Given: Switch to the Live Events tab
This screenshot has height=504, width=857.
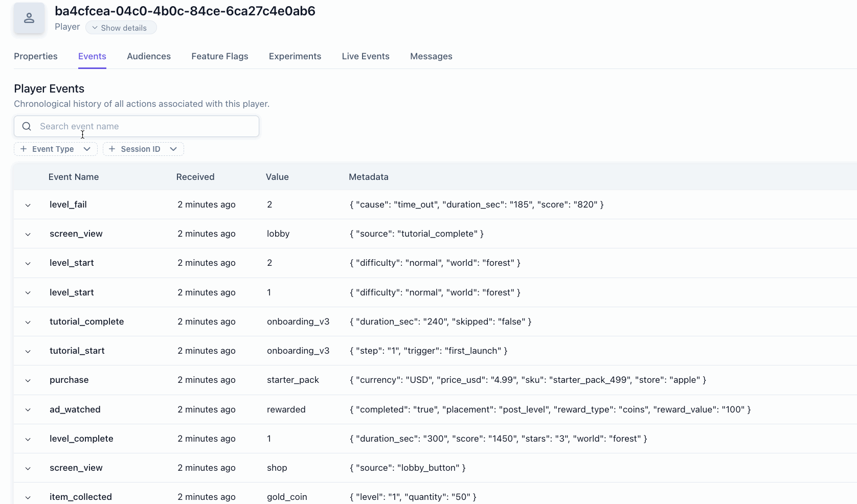Looking at the screenshot, I should [x=366, y=56].
